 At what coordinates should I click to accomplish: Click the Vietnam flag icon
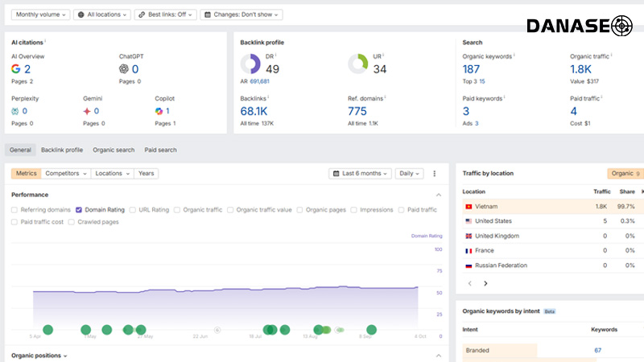click(468, 207)
